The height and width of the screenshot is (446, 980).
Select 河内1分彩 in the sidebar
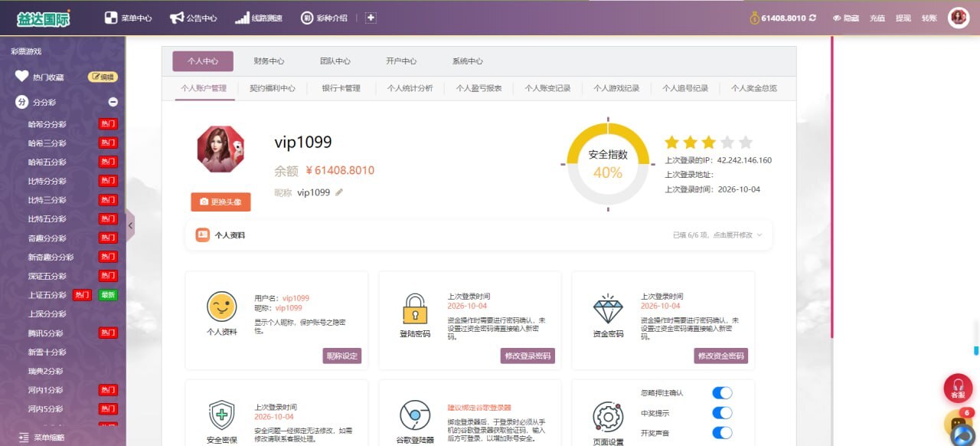(x=46, y=390)
